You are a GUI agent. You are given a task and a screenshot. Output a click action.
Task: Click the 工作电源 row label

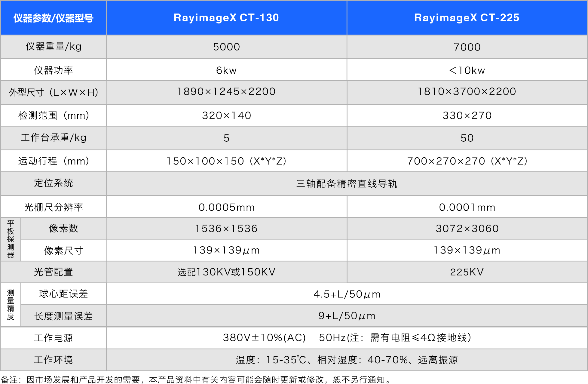coord(53,338)
